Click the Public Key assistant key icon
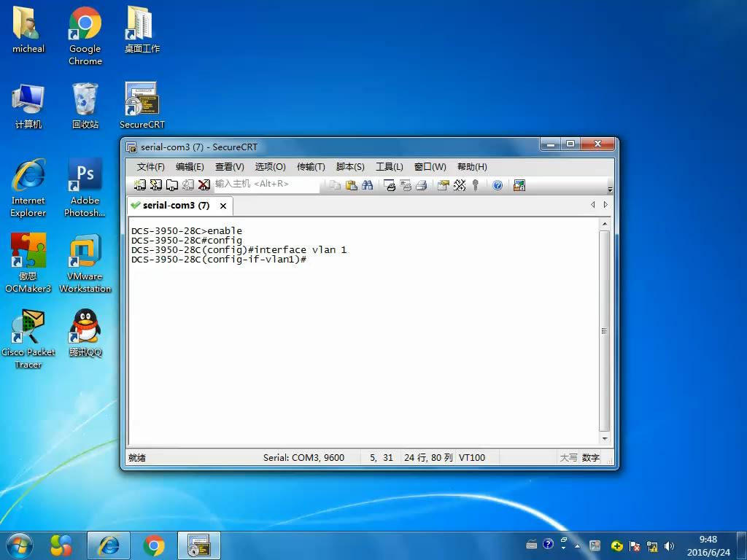 click(x=475, y=185)
